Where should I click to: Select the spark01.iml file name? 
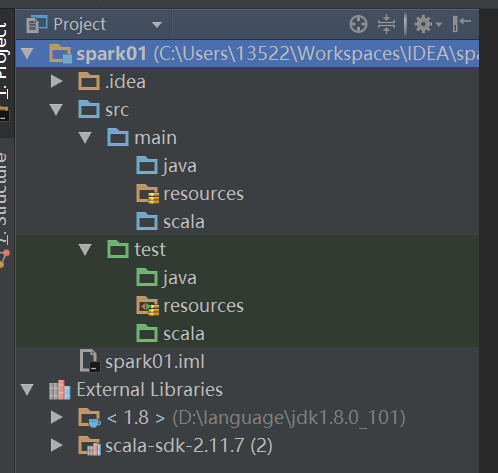click(x=155, y=362)
